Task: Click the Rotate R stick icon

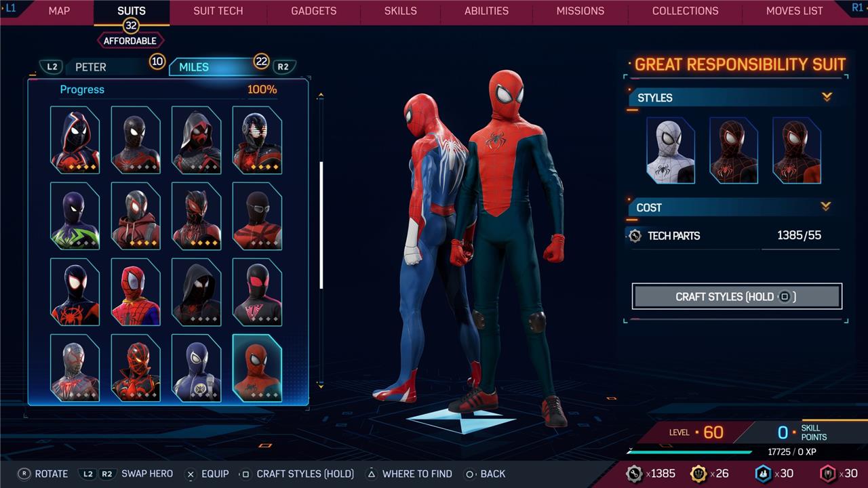Action: 24,474
